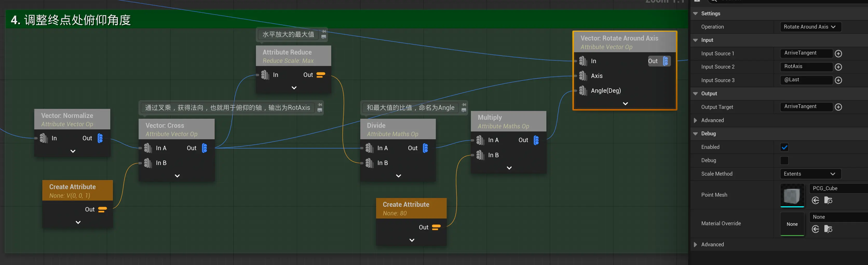Enable the Debug checkbox

point(784,161)
